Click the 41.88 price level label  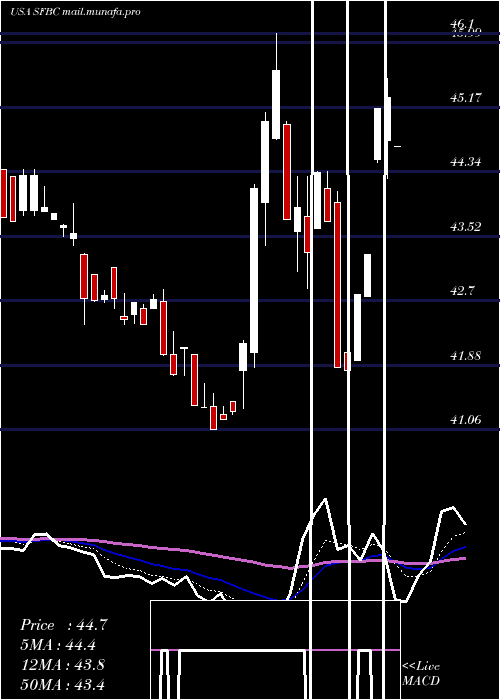(466, 356)
